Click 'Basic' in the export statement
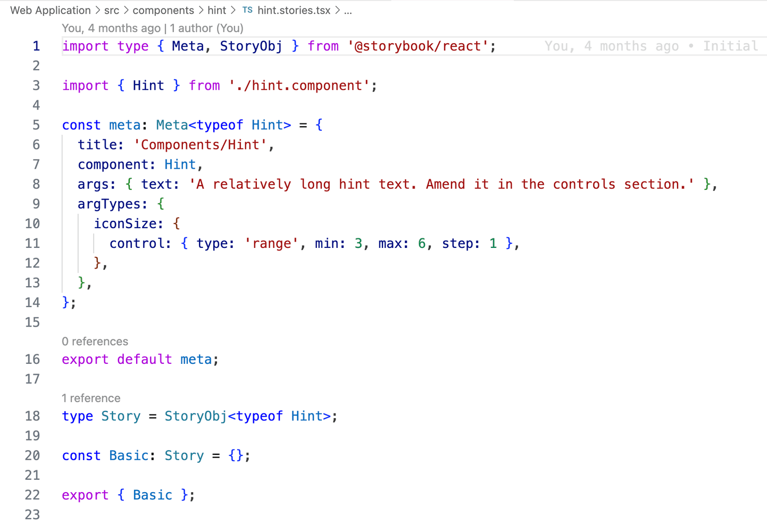The image size is (767, 532). coord(153,495)
